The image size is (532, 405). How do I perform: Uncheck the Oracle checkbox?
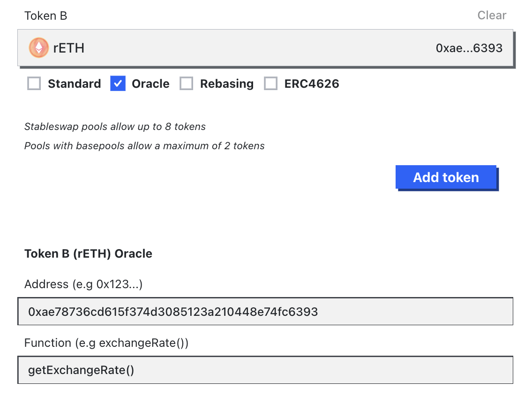118,84
